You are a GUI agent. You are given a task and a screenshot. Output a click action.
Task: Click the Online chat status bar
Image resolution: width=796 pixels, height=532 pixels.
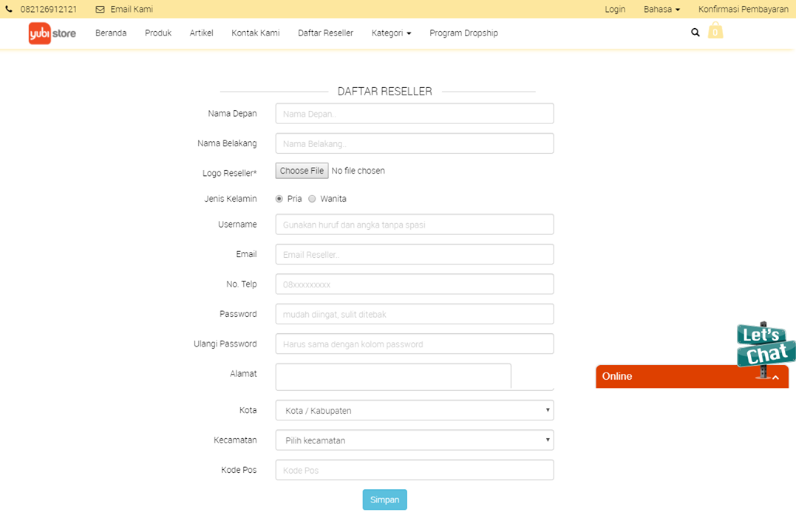tap(692, 377)
